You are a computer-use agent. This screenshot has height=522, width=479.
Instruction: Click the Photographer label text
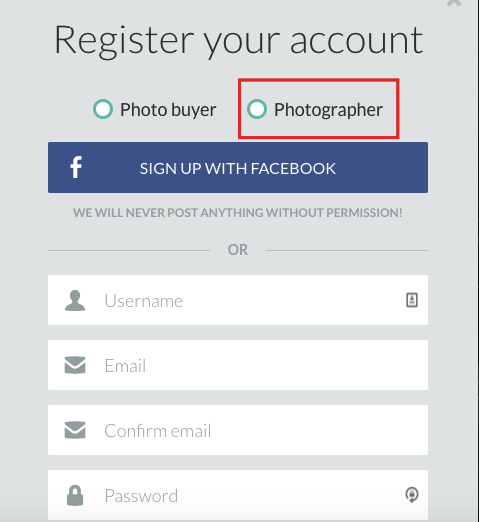tap(328, 110)
